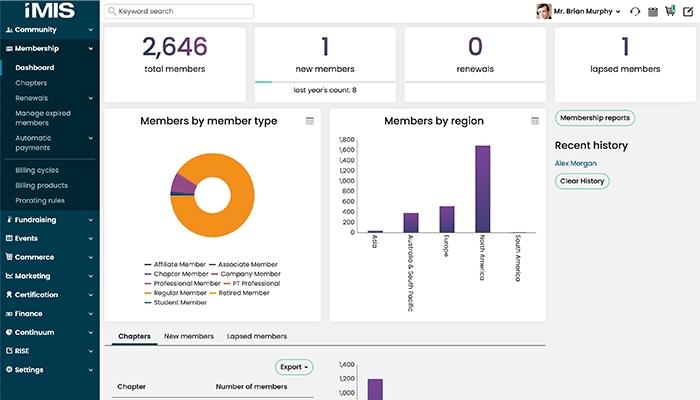
Task: Open Dashboard in the Membership menu
Action: click(35, 68)
